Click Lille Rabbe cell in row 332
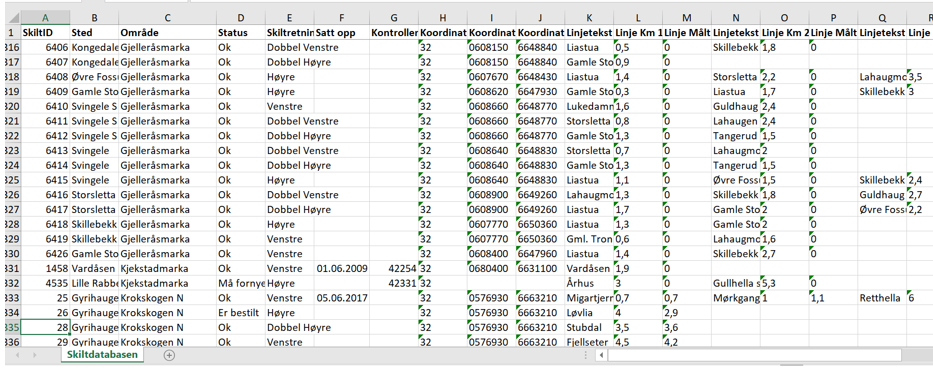The image size is (933, 378). (x=94, y=283)
